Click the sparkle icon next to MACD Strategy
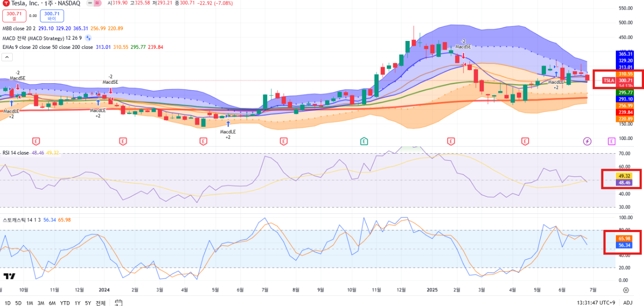This screenshot has height=306, width=644. tap(88, 38)
